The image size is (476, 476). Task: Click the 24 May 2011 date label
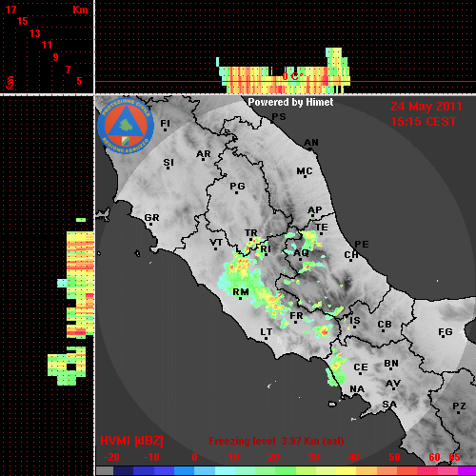[x=426, y=107]
